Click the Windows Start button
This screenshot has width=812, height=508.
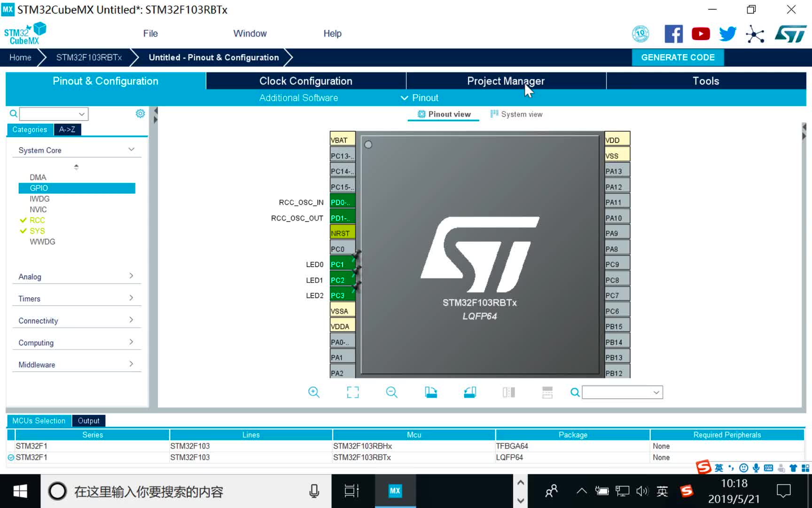pos(20,492)
